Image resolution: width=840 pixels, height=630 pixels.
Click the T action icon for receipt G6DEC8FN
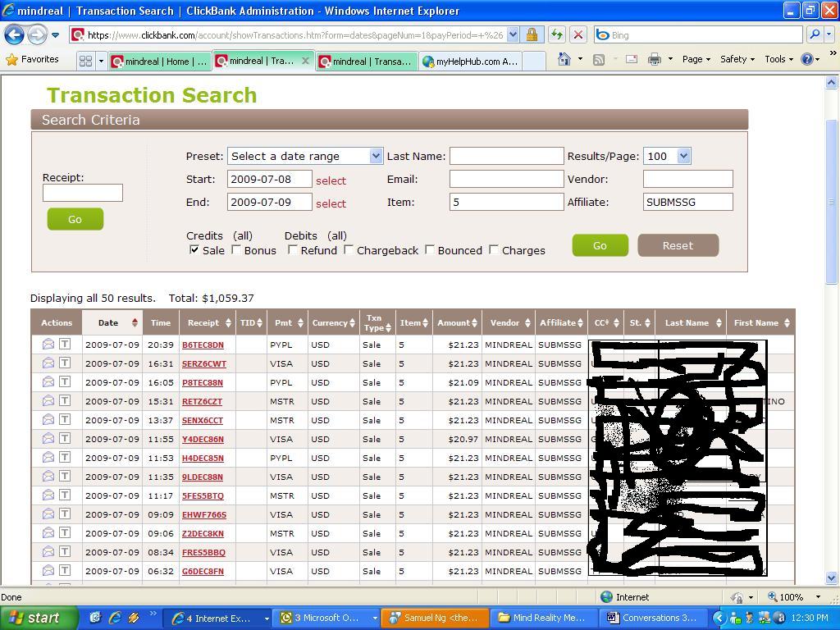click(x=64, y=570)
